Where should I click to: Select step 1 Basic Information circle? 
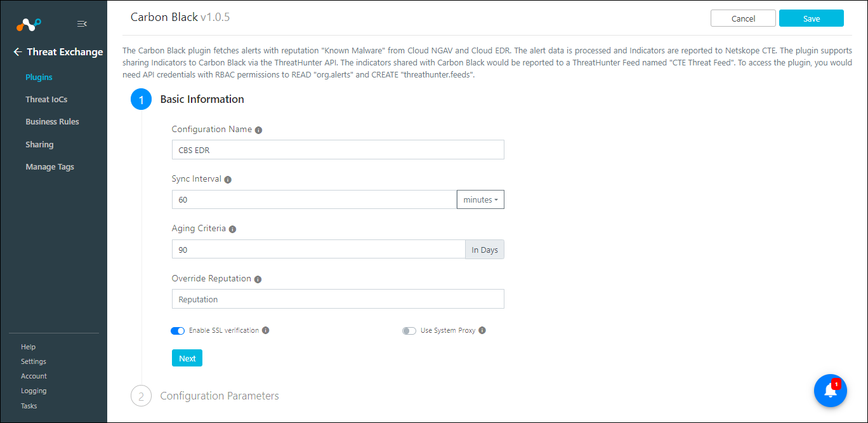click(141, 100)
